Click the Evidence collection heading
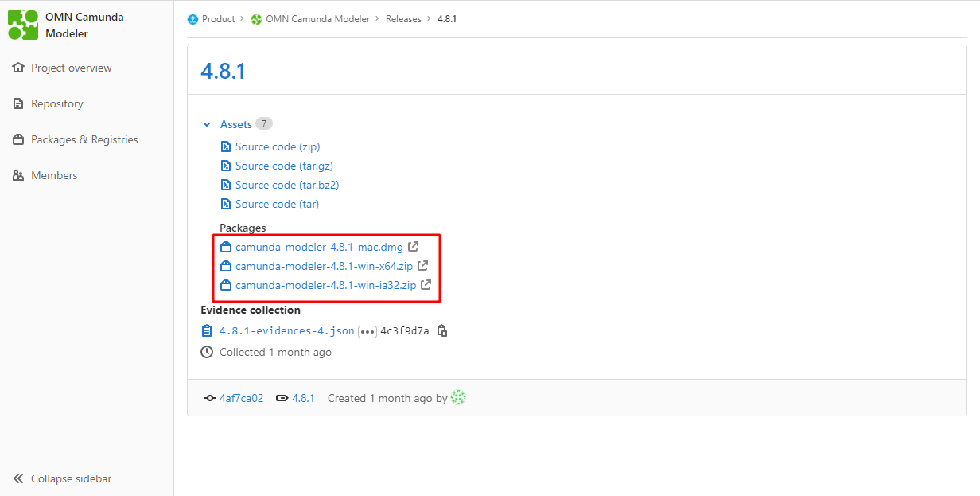The height and width of the screenshot is (496, 980). click(251, 310)
